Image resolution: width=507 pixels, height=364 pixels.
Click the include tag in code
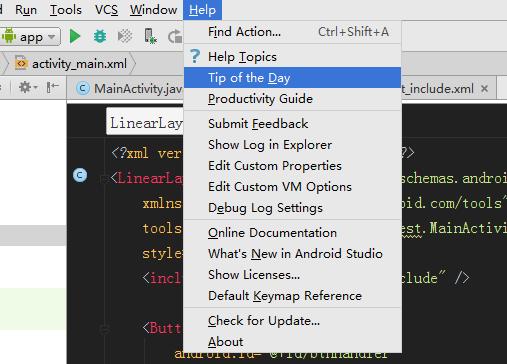(162, 278)
